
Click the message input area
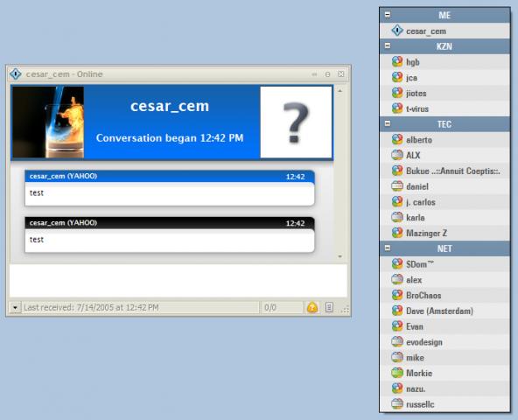(x=178, y=280)
